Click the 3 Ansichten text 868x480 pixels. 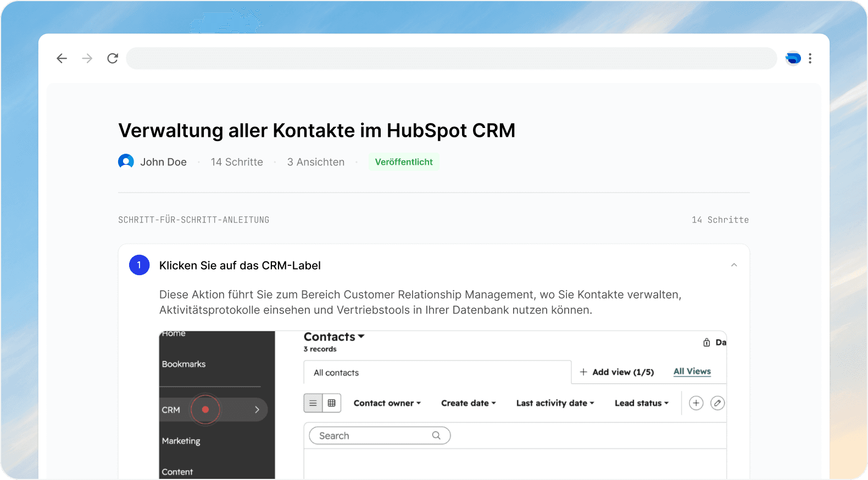pos(316,162)
